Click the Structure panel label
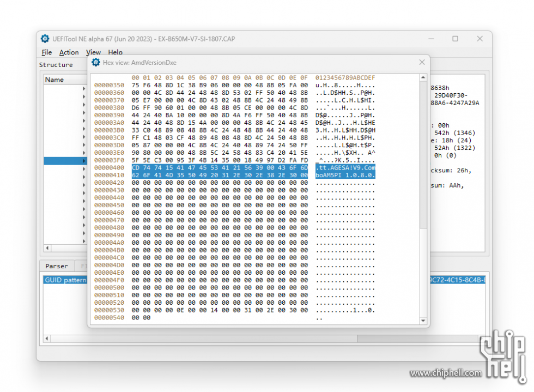This screenshot has height=392, width=534. (56, 65)
